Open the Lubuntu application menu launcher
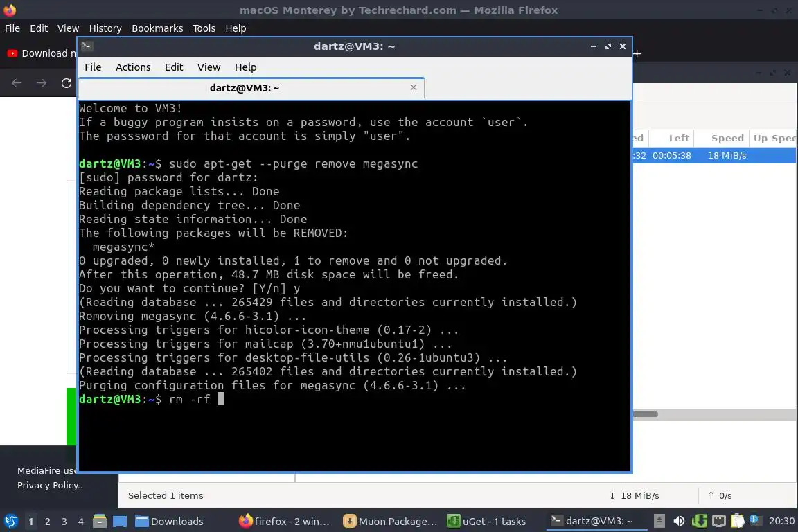This screenshot has height=532, width=798. [x=10, y=521]
